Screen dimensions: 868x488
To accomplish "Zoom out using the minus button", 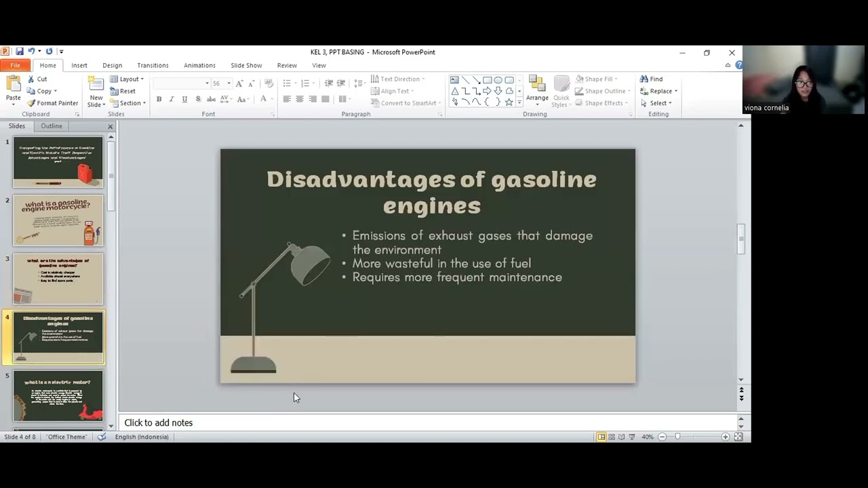I will pos(663,437).
